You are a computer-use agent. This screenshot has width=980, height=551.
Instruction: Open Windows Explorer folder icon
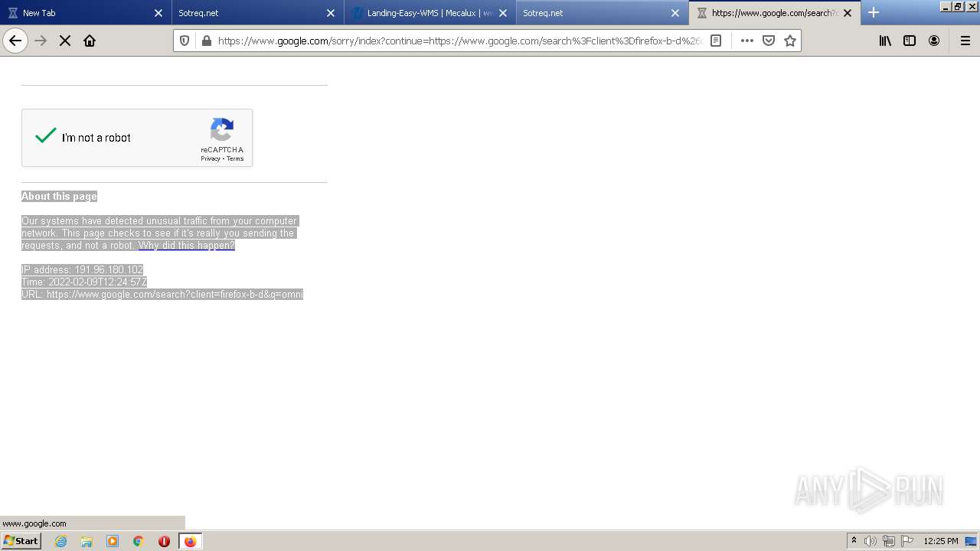point(87,541)
